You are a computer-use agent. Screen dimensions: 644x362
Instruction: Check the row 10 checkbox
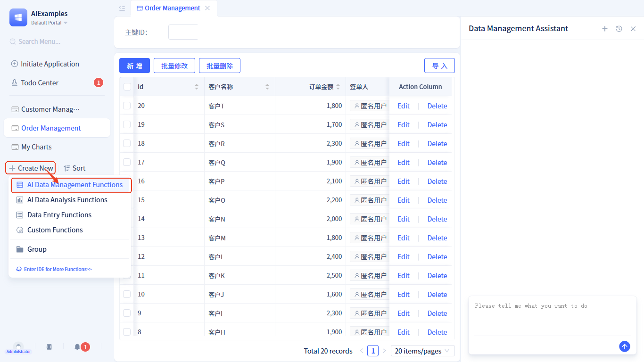tap(127, 294)
